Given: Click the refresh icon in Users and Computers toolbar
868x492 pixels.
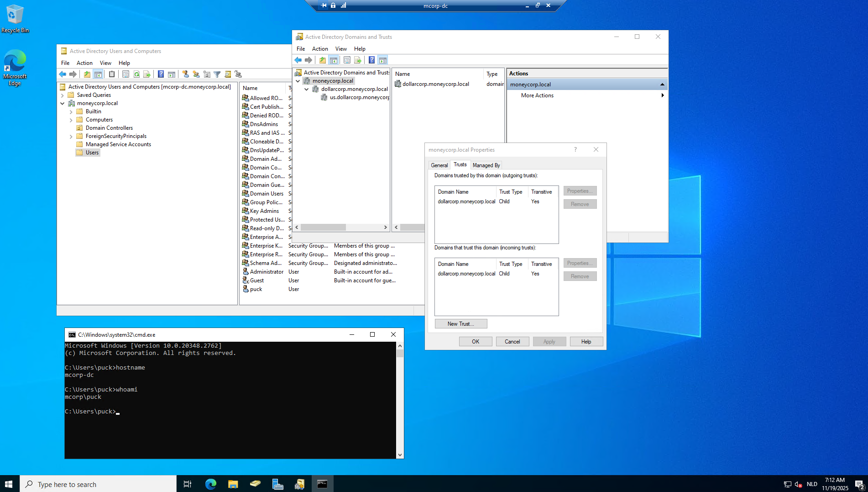Looking at the screenshot, I should click(136, 74).
